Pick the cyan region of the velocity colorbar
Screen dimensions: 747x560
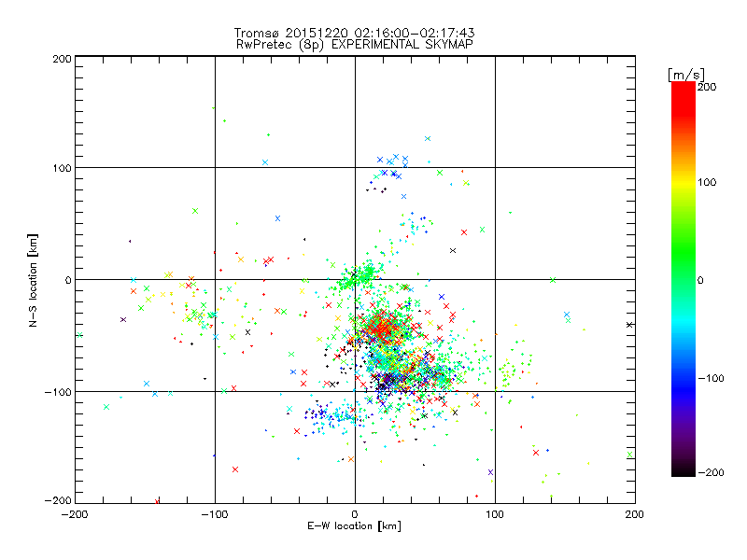click(684, 319)
